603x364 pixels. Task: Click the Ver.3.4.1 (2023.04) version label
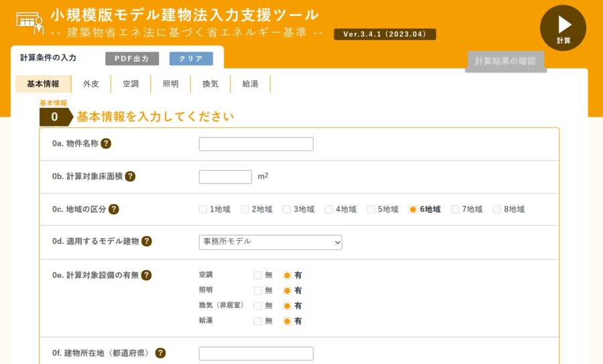(385, 34)
